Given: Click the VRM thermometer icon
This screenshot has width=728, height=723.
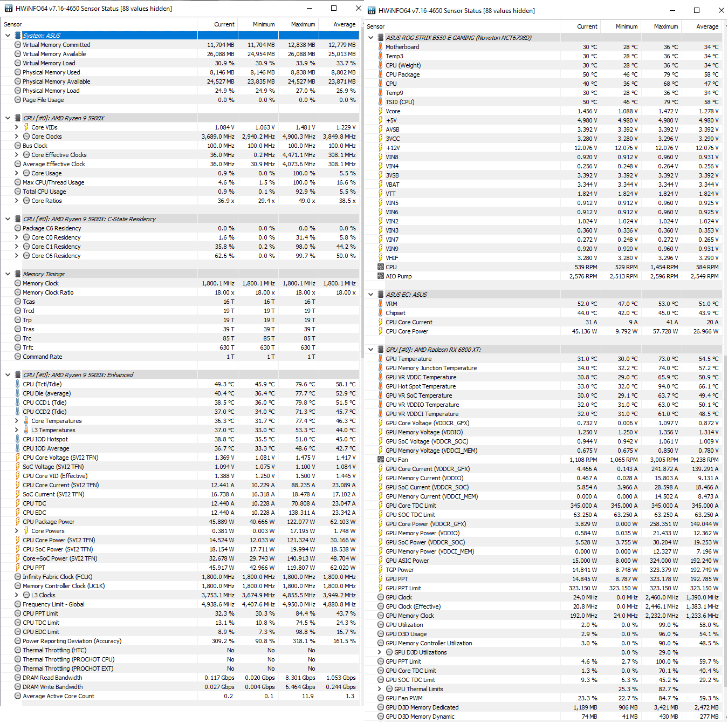Looking at the screenshot, I should (381, 304).
